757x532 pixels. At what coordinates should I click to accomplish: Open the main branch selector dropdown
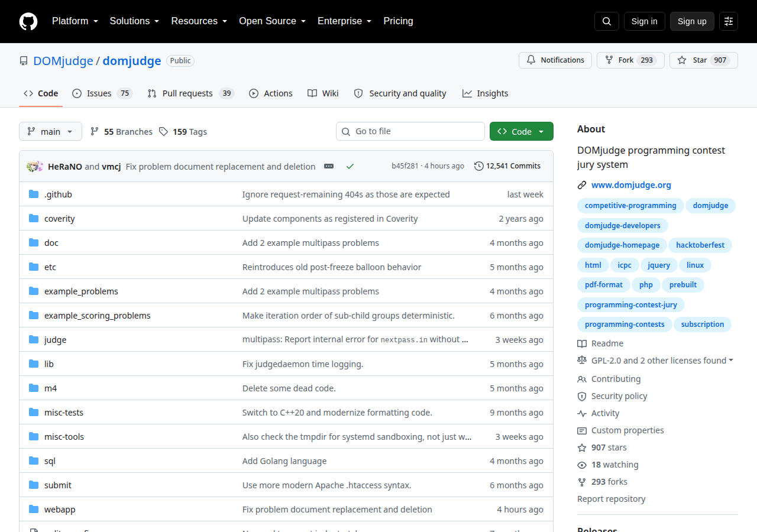pyautogui.click(x=50, y=131)
